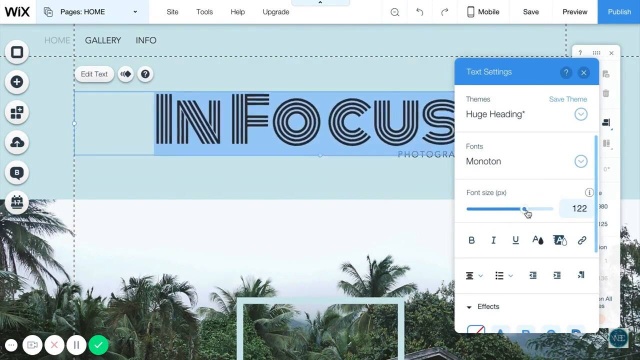
Task: Toggle underline formatting
Action: (x=516, y=240)
